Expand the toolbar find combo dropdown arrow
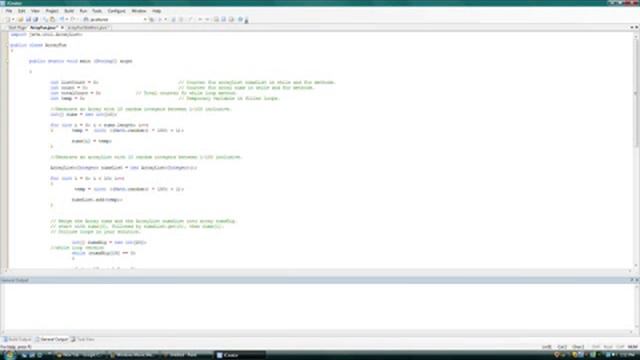640x360 pixels. point(145,20)
